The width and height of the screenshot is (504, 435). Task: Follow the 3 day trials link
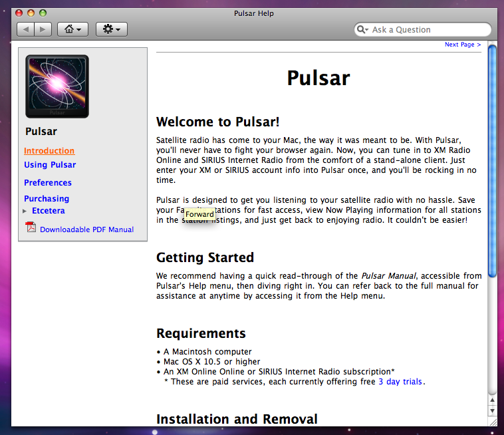400,382
